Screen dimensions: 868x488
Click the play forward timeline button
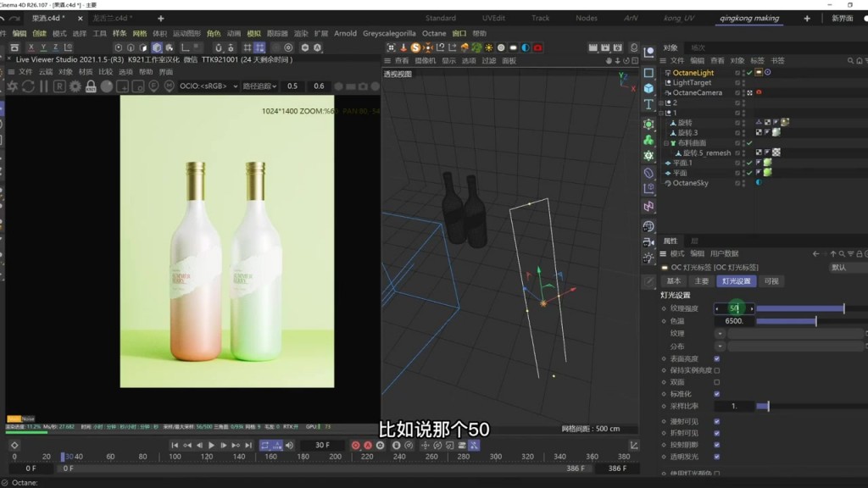[211, 445]
